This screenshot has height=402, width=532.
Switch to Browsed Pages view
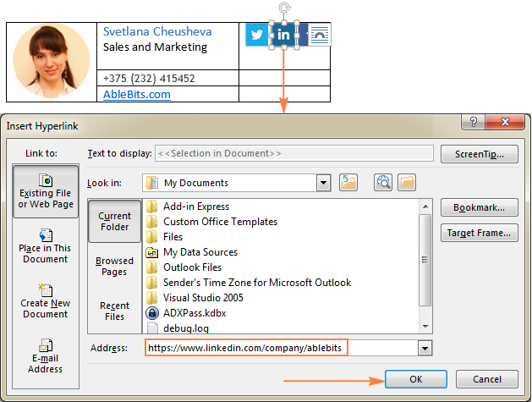[x=114, y=267]
